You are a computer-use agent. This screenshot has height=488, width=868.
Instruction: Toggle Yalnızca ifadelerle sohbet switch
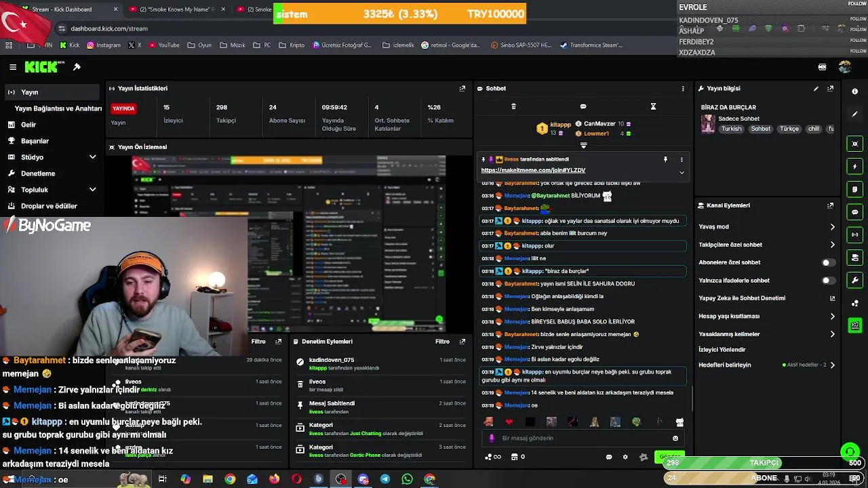coord(828,281)
